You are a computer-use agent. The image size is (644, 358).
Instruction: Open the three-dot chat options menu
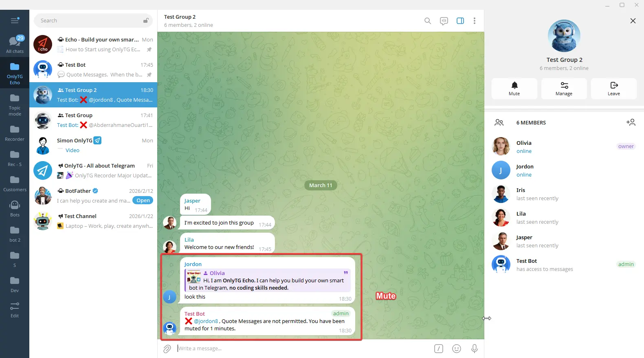474,21
